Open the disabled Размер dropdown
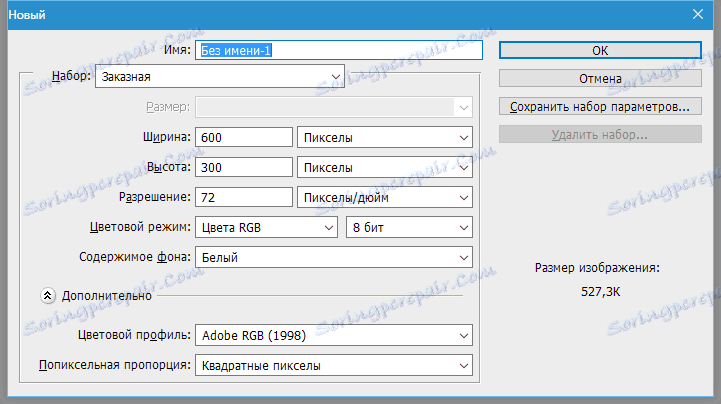The height and width of the screenshot is (404, 721). click(334, 108)
